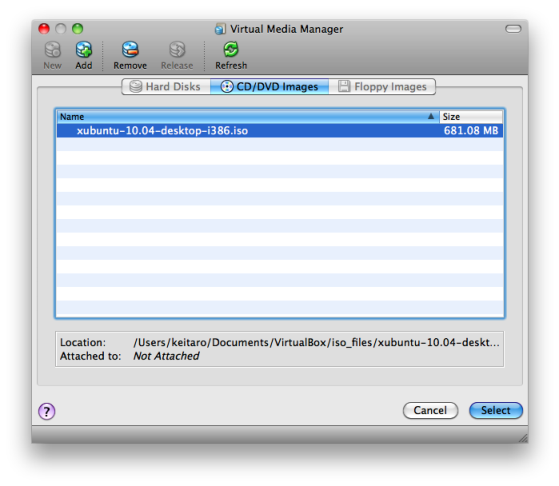Sort list by Size column header
The image size is (559, 486).
tap(471, 117)
